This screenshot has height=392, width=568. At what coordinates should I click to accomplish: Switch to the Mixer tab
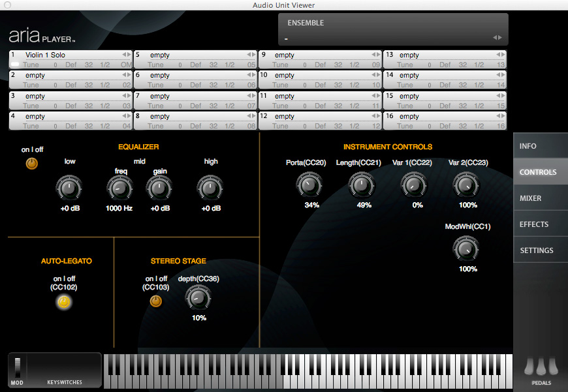coord(540,198)
